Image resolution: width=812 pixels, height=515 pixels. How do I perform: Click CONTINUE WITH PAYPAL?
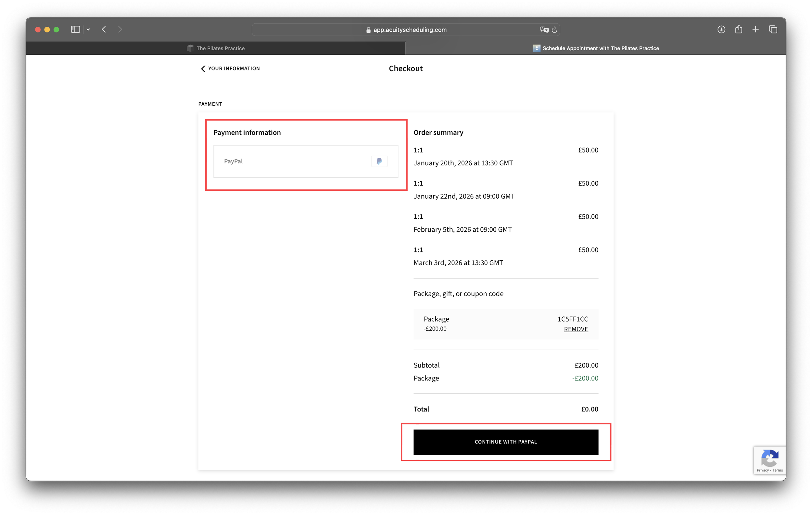505,442
